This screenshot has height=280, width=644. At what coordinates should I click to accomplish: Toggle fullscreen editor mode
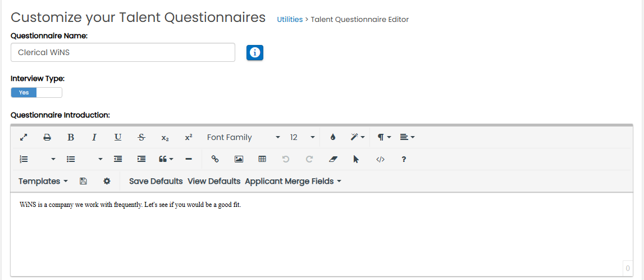point(24,137)
